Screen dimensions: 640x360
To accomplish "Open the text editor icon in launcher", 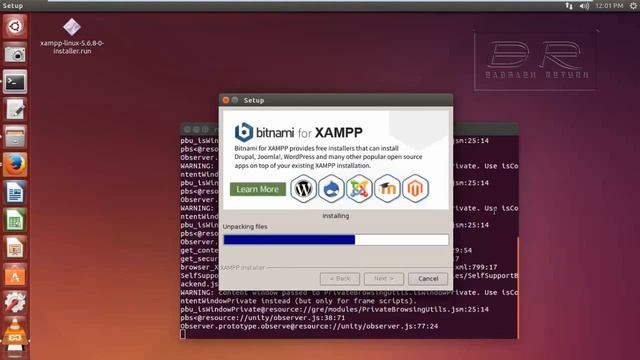I will click(x=15, y=109).
